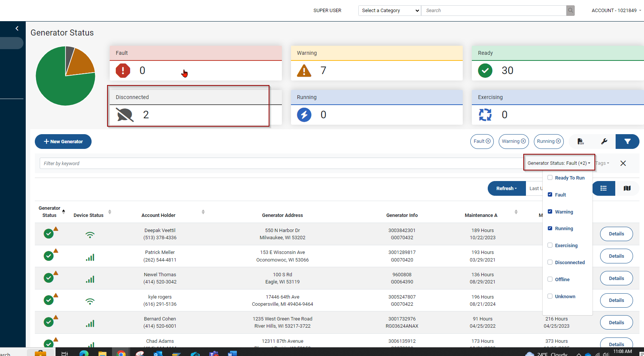Sort by Maintenance A column arrows
The width and height of the screenshot is (644, 356).
(516, 212)
